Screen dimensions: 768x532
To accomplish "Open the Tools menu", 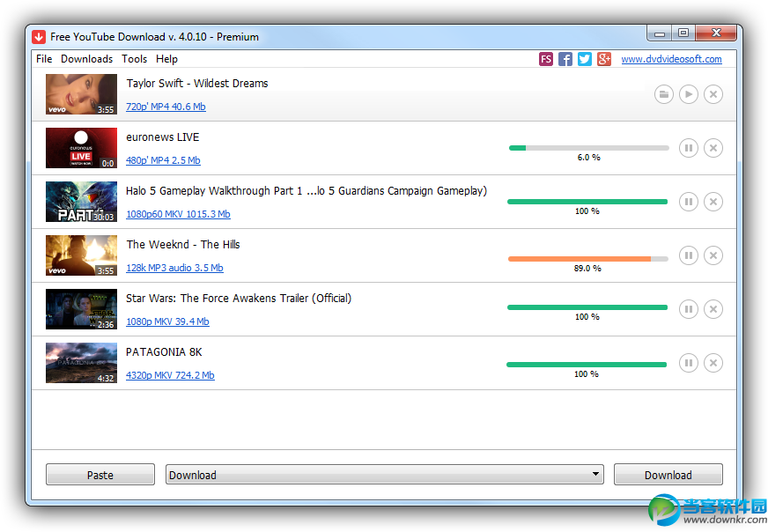I will point(134,59).
